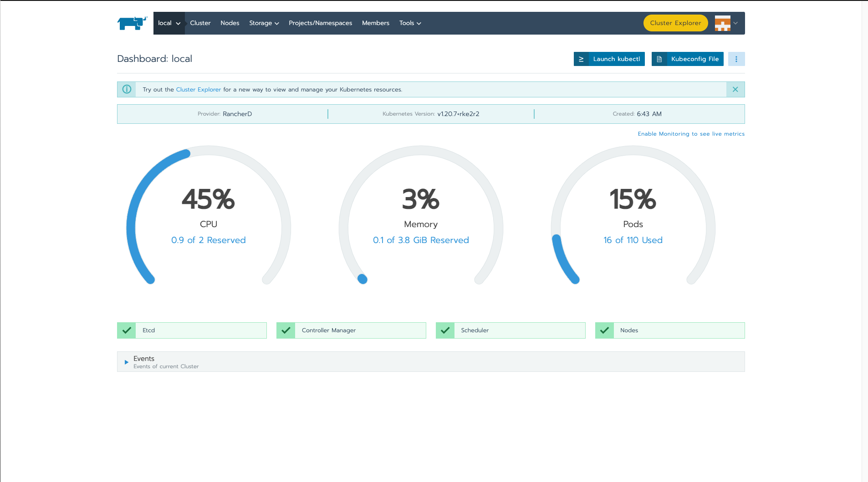Open the Storage dropdown menu

(x=264, y=23)
